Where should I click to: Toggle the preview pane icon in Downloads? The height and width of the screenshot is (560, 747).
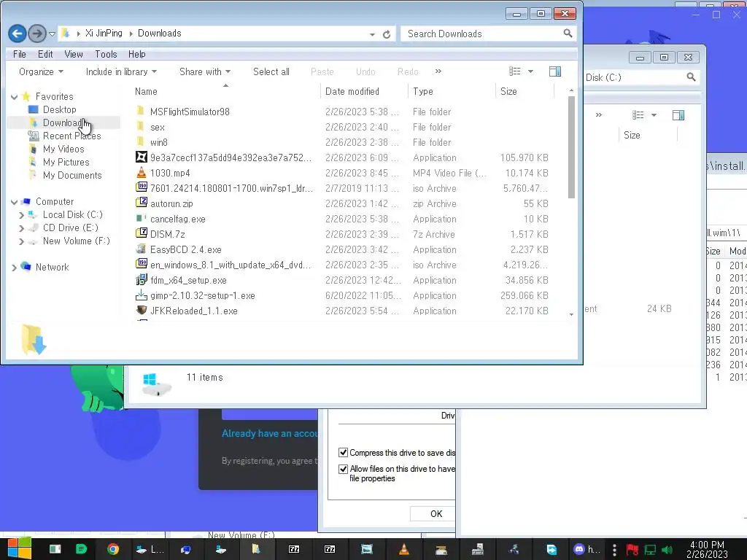(555, 71)
